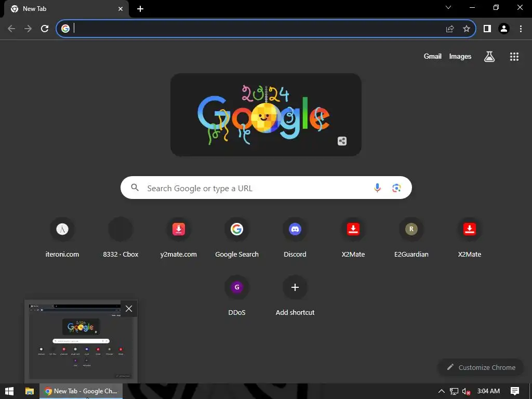532x399 pixels.
Task: Reload the page with the refresh icon
Action: point(45,29)
